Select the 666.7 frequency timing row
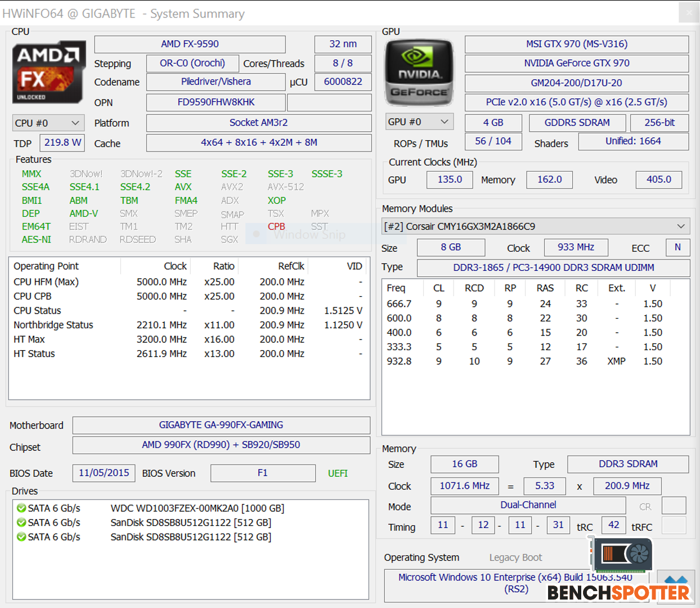 535,304
